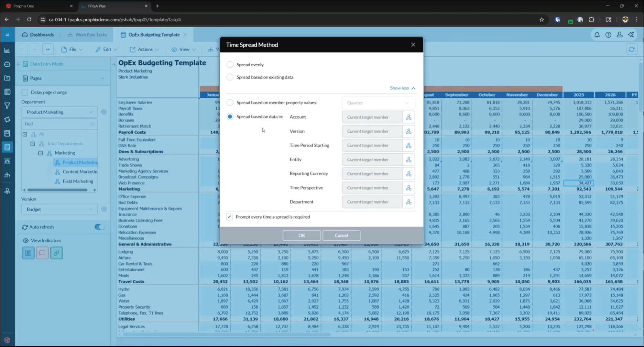Click the OK button
Screen dimensions: 644x347
point(301,235)
